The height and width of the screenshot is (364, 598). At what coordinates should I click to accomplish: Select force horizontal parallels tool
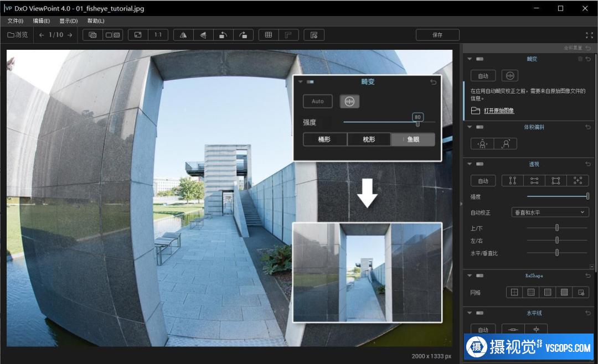pos(534,181)
